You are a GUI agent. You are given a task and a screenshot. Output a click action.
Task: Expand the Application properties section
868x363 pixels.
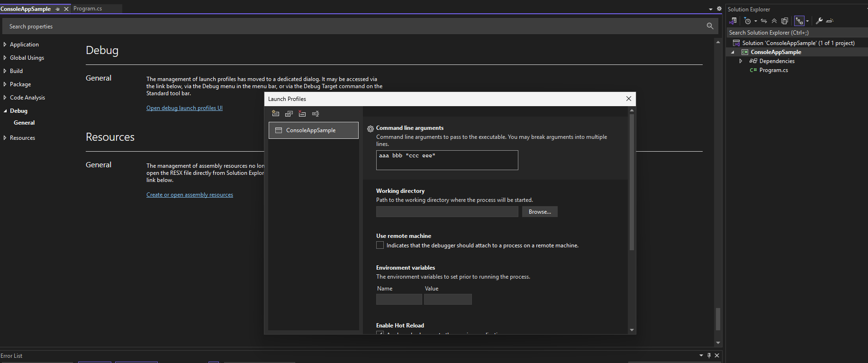point(5,45)
